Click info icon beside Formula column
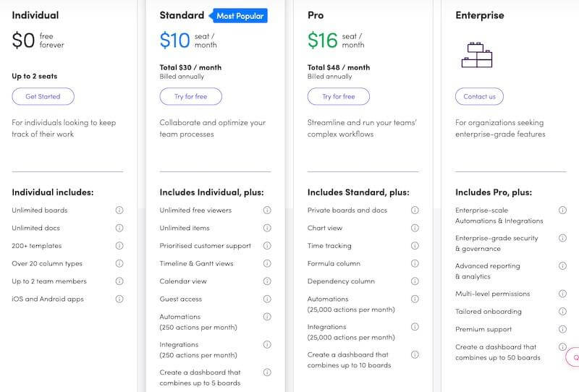579x392 pixels. point(415,263)
